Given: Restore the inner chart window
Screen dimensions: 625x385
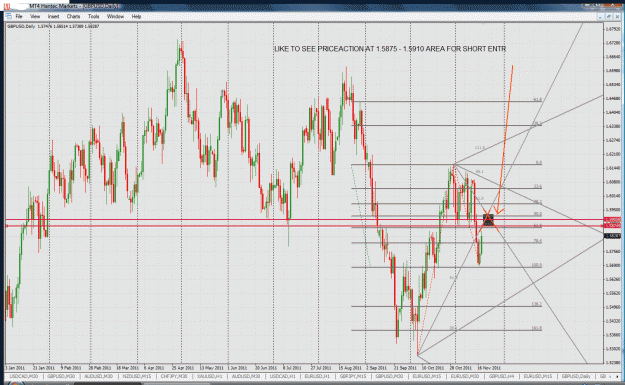Looking at the screenshot, I should [x=609, y=16].
